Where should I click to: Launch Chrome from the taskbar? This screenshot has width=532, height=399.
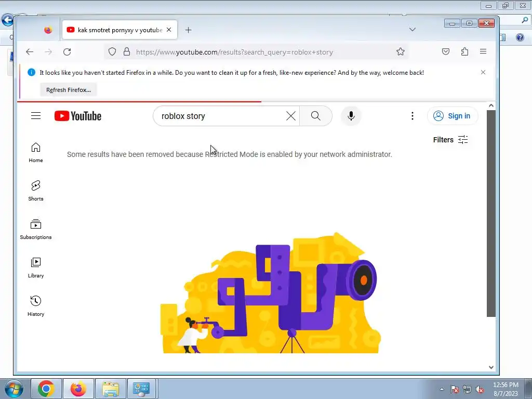point(46,389)
